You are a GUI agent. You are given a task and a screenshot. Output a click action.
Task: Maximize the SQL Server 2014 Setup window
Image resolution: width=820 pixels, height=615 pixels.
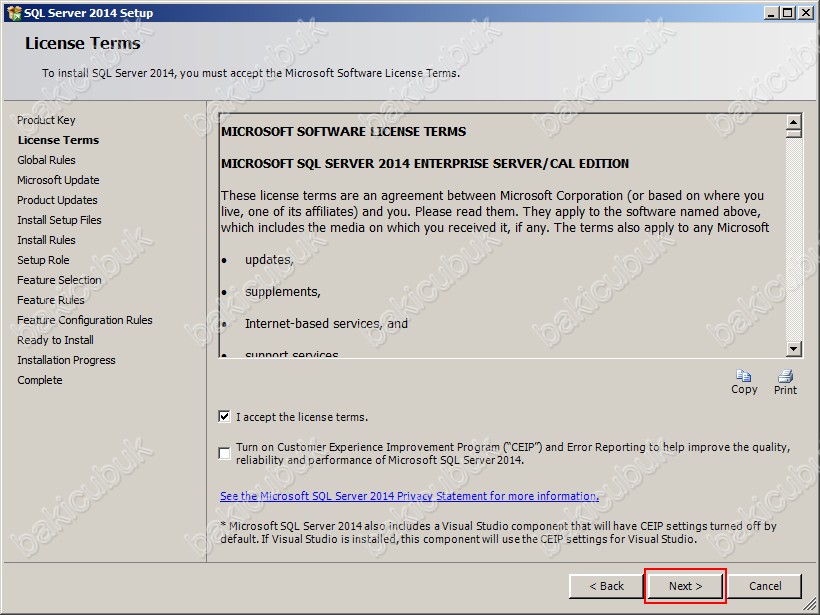click(x=788, y=13)
